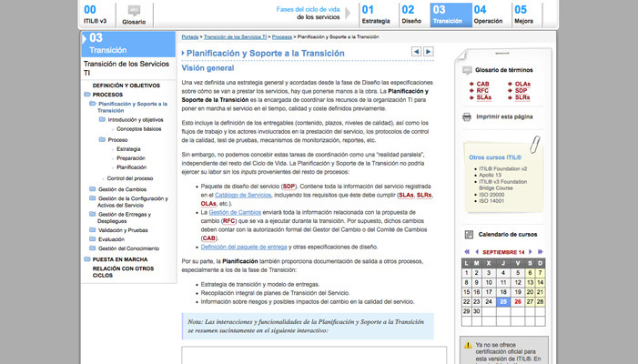Jump forward a year with double-right calendar arrow
The width and height of the screenshot is (638, 364).
pos(541,252)
